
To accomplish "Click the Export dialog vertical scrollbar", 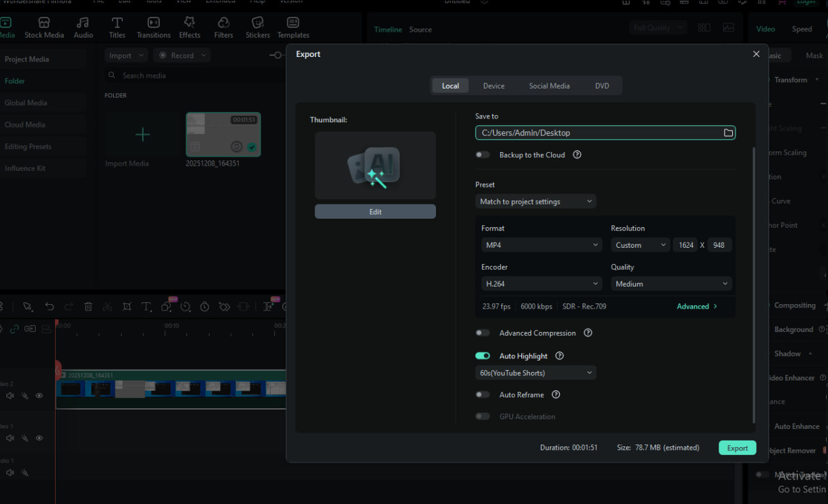I will (754, 285).
